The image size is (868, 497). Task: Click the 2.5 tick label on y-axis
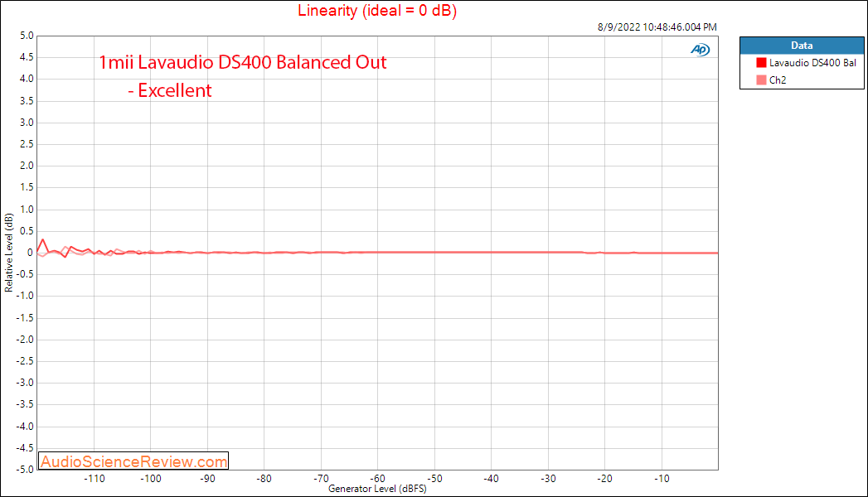coord(27,144)
